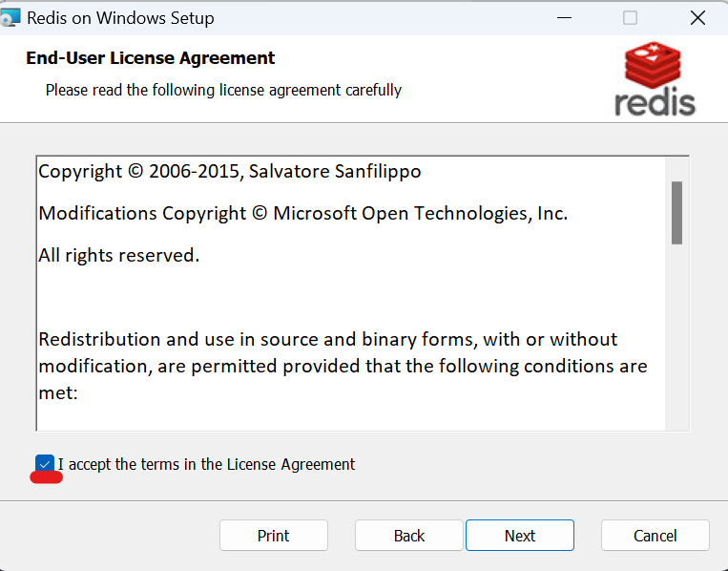Click the 'Redistribution and use' paragraph
This screenshot has width=728, height=571.
click(343, 366)
